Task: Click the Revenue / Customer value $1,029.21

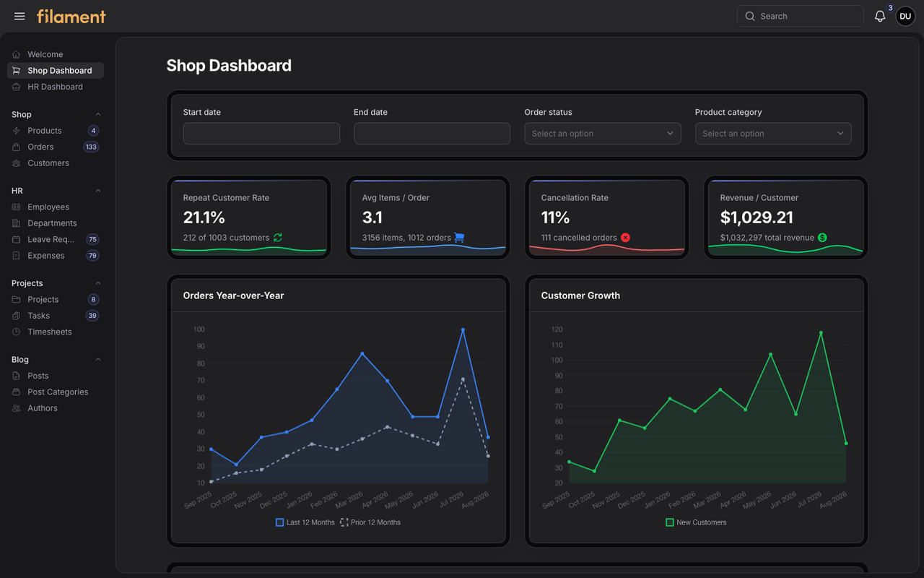Action: (757, 217)
